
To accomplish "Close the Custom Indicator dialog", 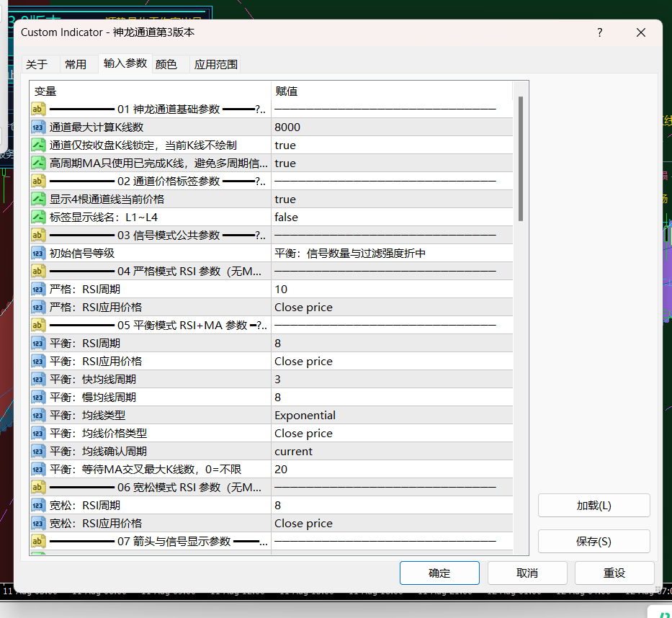I will [x=641, y=32].
